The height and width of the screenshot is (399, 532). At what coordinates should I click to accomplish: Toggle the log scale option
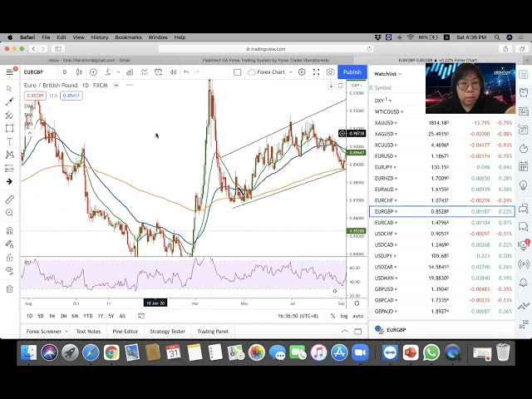click(x=346, y=316)
